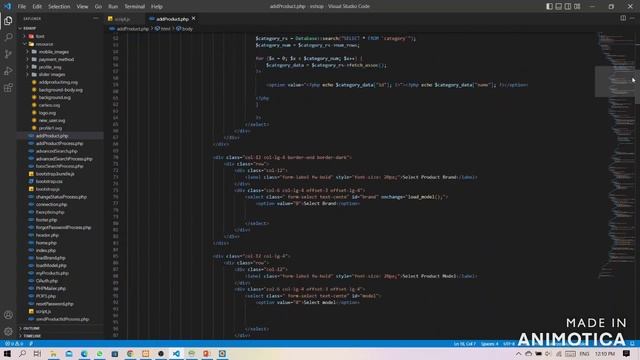Open the Explorer view in activity bar
Image resolution: width=640 pixels, height=360 pixels.
click(8, 20)
